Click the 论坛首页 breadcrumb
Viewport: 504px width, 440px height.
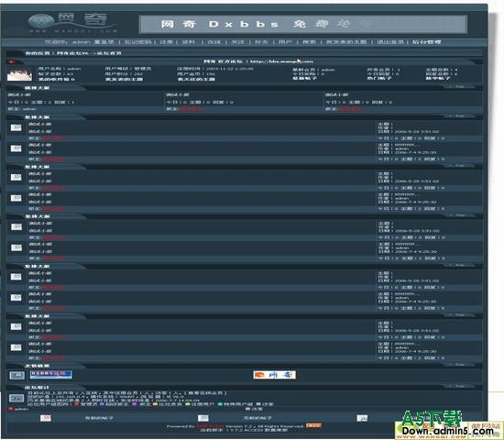pos(109,53)
